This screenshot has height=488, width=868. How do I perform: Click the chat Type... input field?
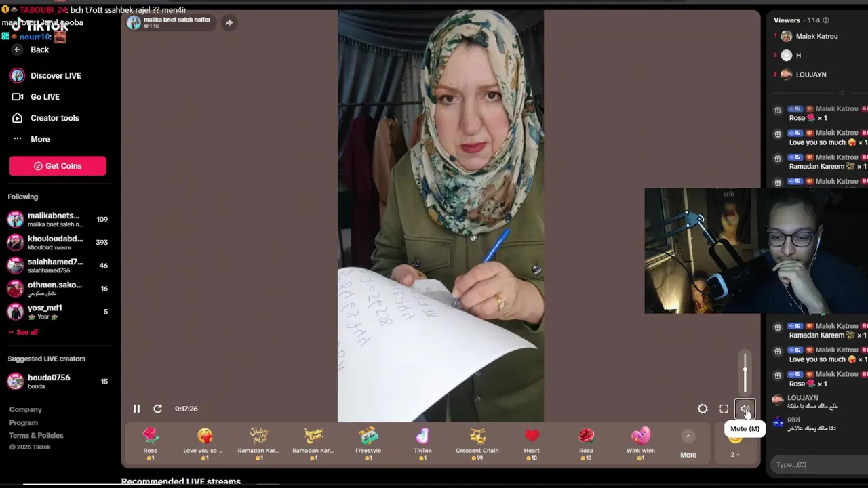819,464
